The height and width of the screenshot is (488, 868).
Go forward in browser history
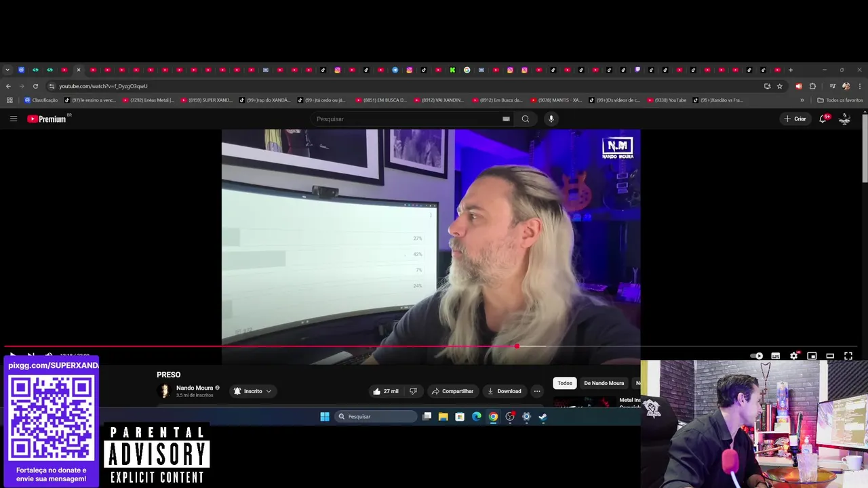tap(22, 86)
